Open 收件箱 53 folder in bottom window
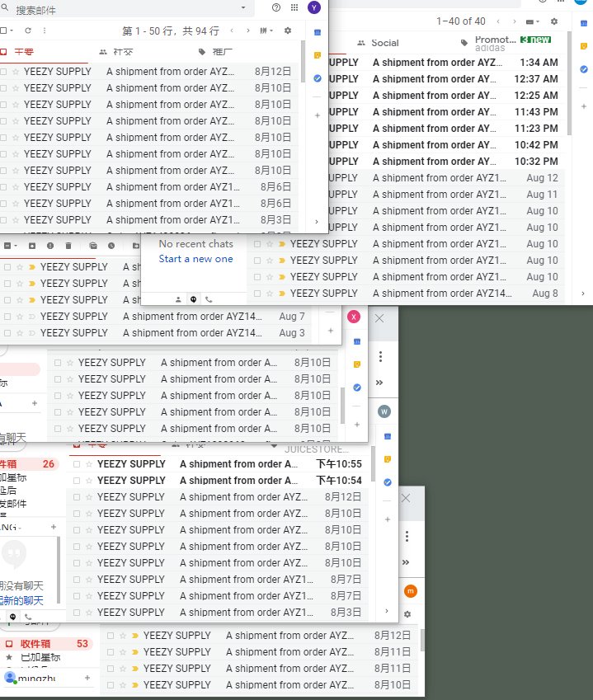Screen dimensions: 593x700 click(x=46, y=644)
